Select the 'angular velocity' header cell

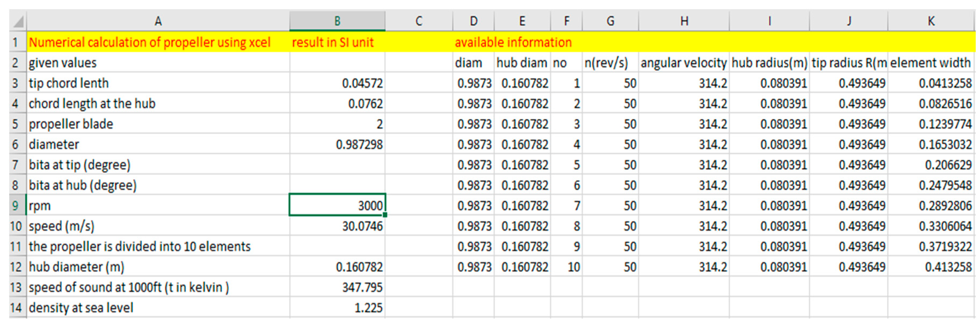point(684,63)
